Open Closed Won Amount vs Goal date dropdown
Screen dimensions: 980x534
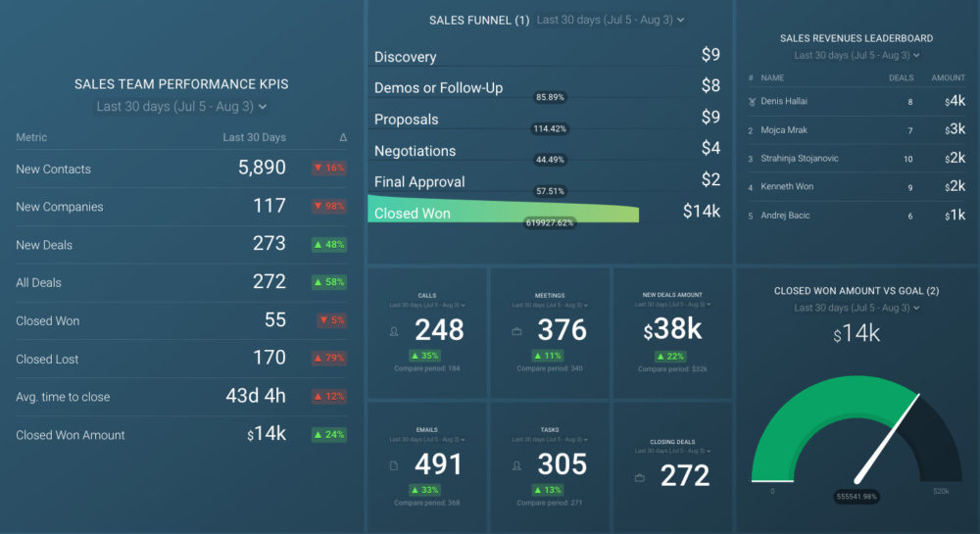857,309
